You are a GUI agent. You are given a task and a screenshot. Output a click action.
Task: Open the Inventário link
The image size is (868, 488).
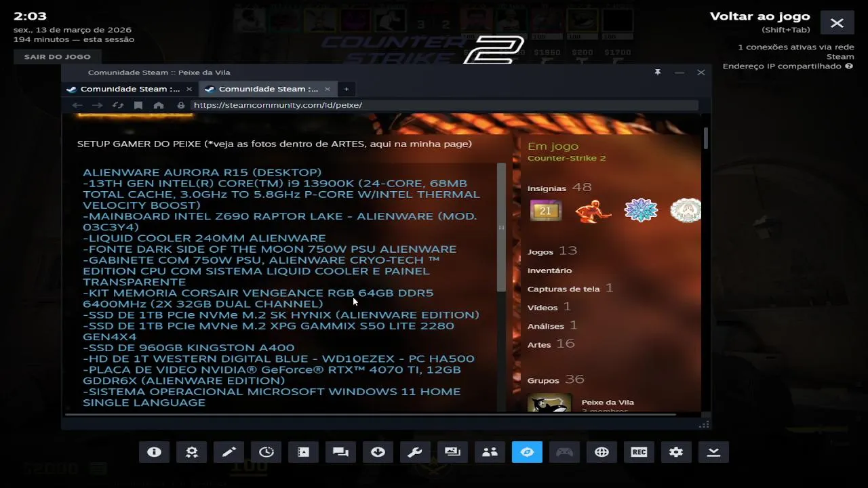click(549, 270)
